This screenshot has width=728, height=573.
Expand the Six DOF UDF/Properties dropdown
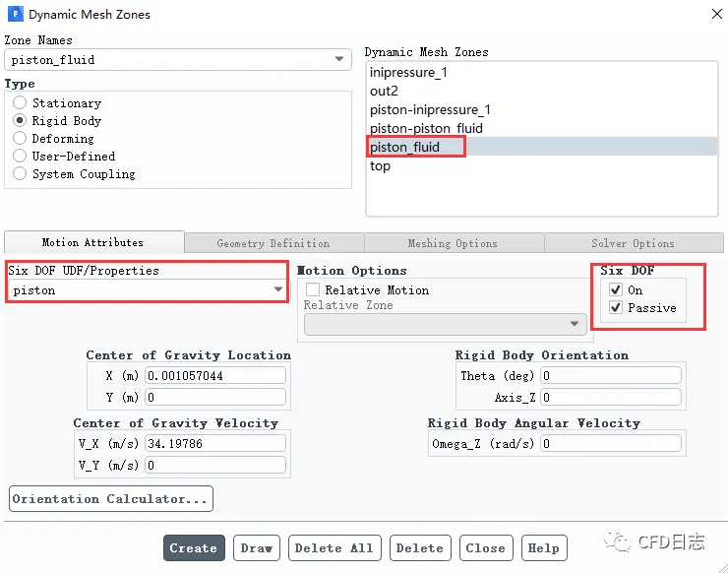coord(278,290)
